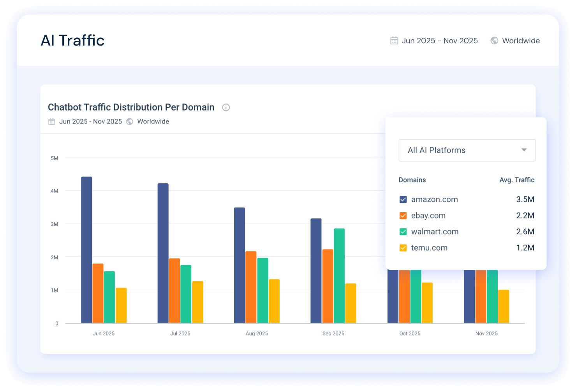Click the info icon beside the chart title
Image resolution: width=576 pixels, height=392 pixels.
click(x=226, y=107)
